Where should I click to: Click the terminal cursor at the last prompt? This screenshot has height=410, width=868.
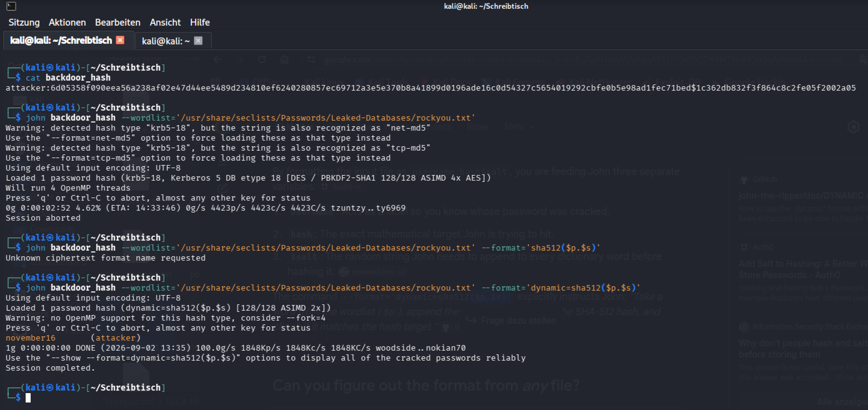coord(28,398)
